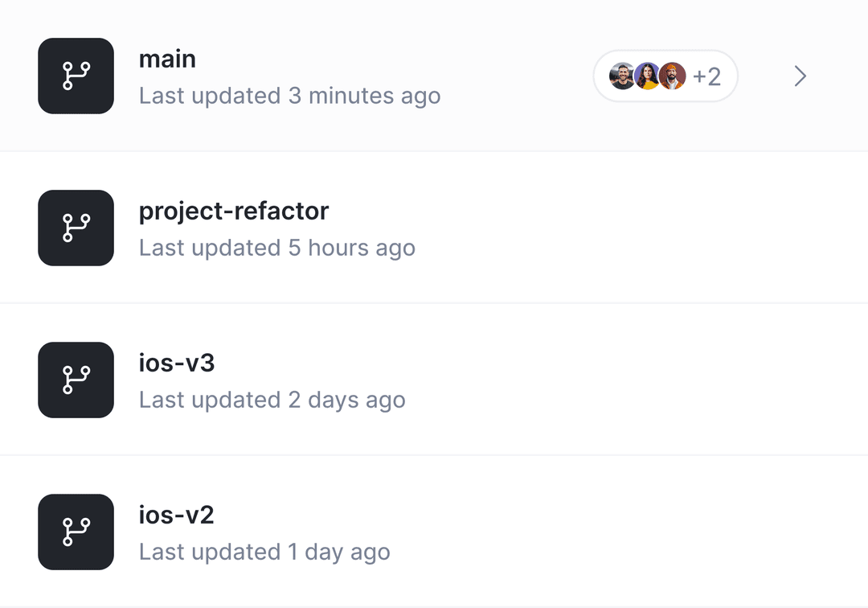Screen dimensions: 868x608
Task: Click "Last updated 3 minutes ago" text
Action: (x=289, y=96)
